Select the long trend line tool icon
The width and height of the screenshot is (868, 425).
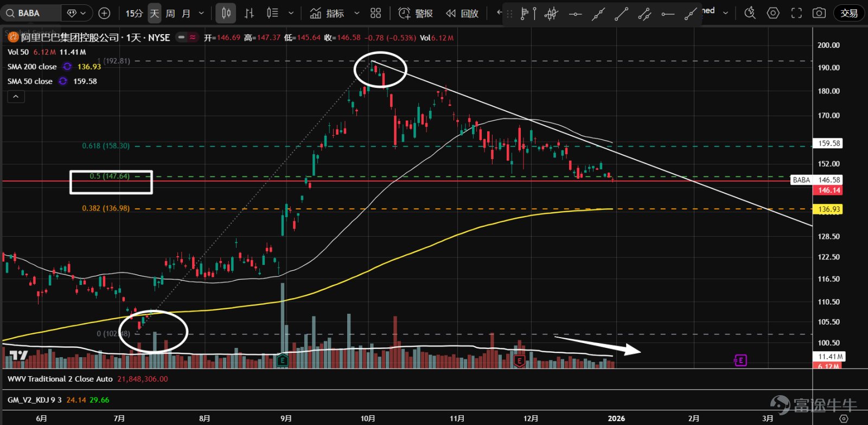pos(621,14)
